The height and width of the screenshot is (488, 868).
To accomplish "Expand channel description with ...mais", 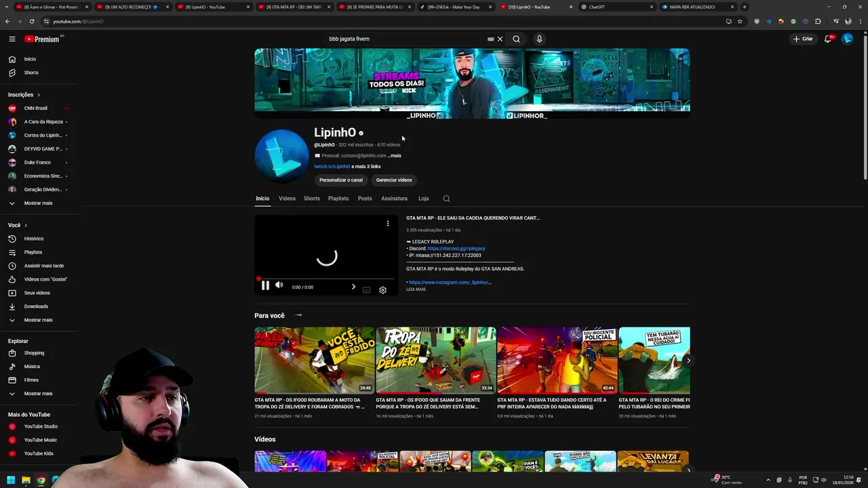I will (x=395, y=156).
